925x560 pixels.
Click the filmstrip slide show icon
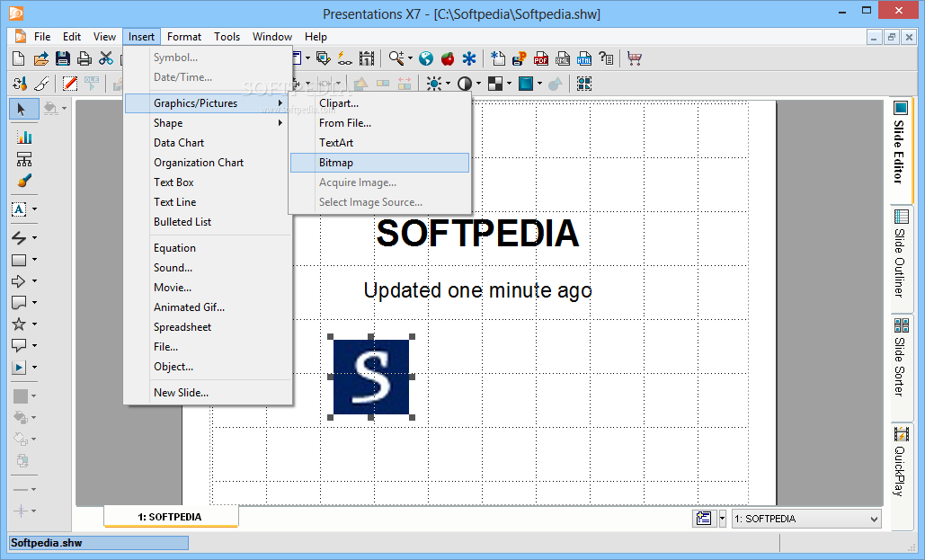367,58
